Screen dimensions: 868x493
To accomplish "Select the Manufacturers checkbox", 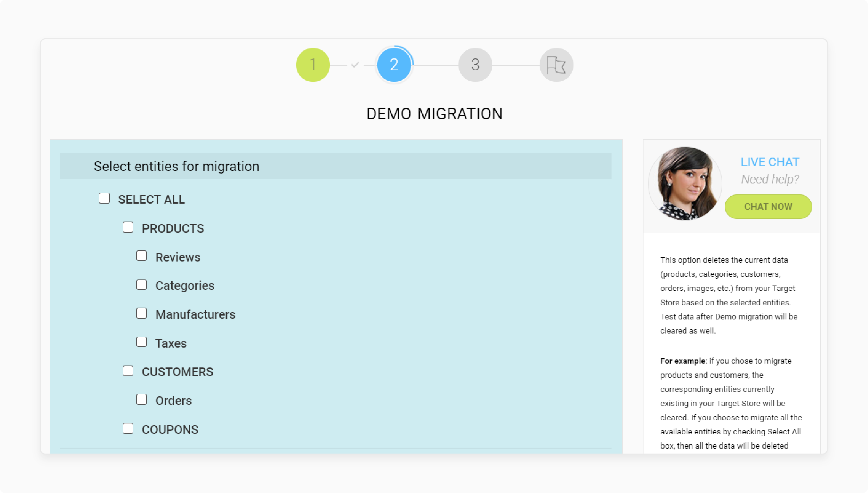I will (x=141, y=314).
